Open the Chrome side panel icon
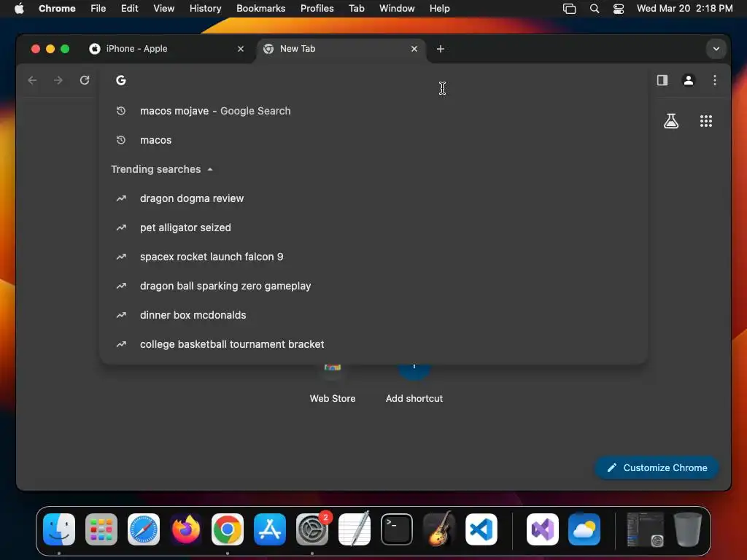This screenshot has width=747, height=560. tap(662, 80)
